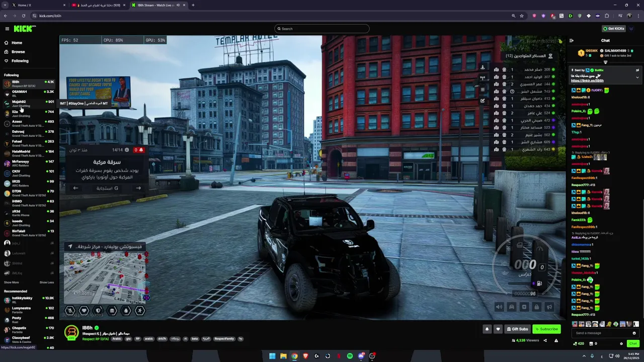
Task: Expand the chat leaderboard arrow below SALMAN1499
Action: 605,62
